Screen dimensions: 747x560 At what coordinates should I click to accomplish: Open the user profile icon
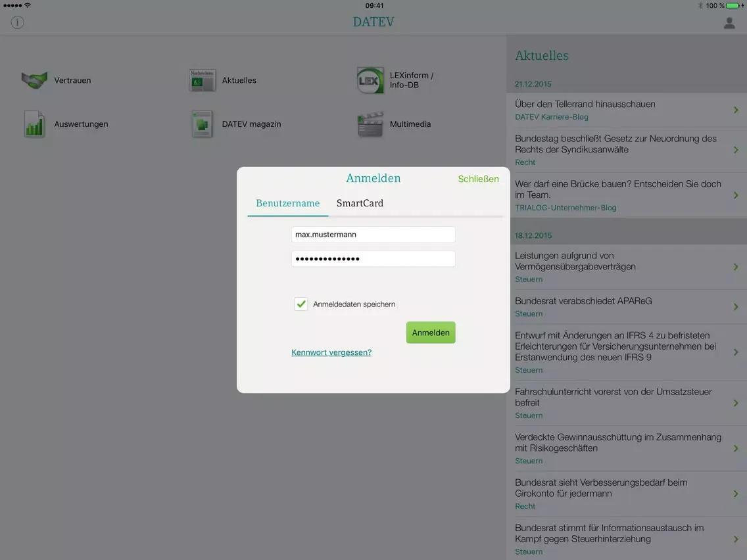[x=729, y=23]
